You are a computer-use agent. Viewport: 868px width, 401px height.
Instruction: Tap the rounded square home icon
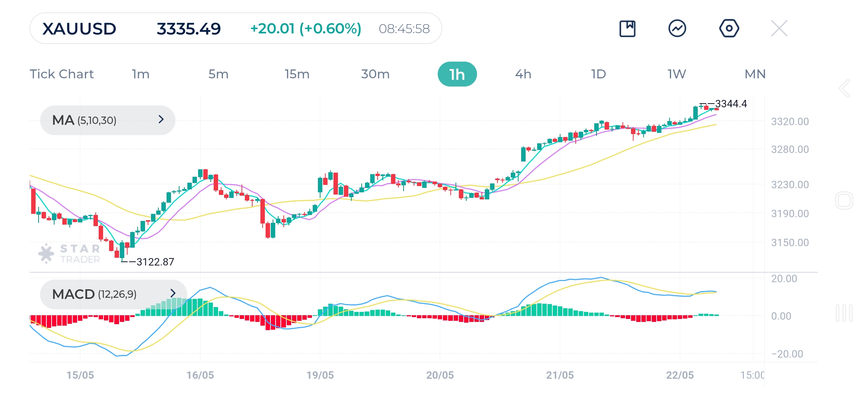[x=844, y=201]
